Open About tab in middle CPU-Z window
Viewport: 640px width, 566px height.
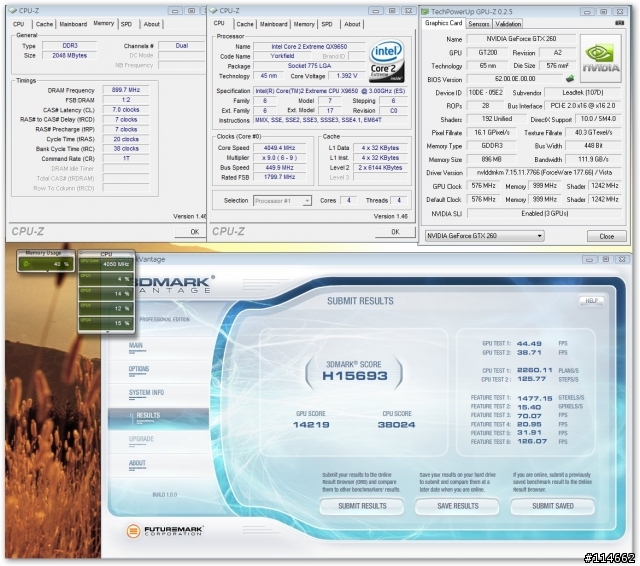pos(352,24)
